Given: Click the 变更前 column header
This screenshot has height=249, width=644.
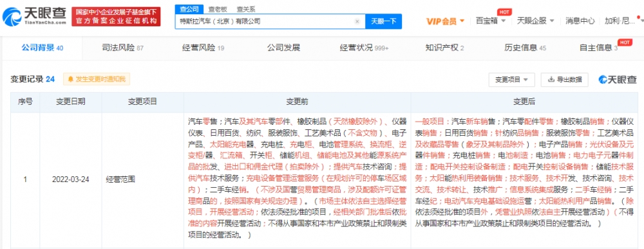Looking at the screenshot, I should 297,102.
